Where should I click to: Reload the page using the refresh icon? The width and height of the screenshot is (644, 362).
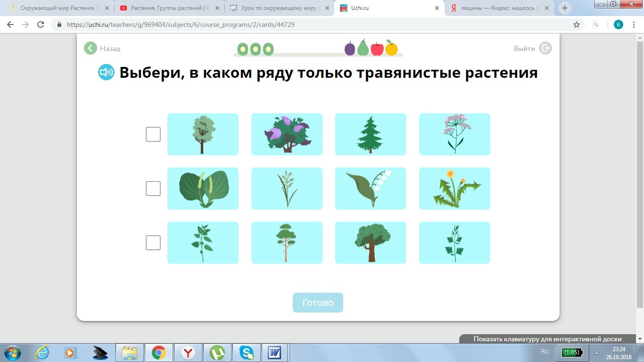pyautogui.click(x=41, y=25)
